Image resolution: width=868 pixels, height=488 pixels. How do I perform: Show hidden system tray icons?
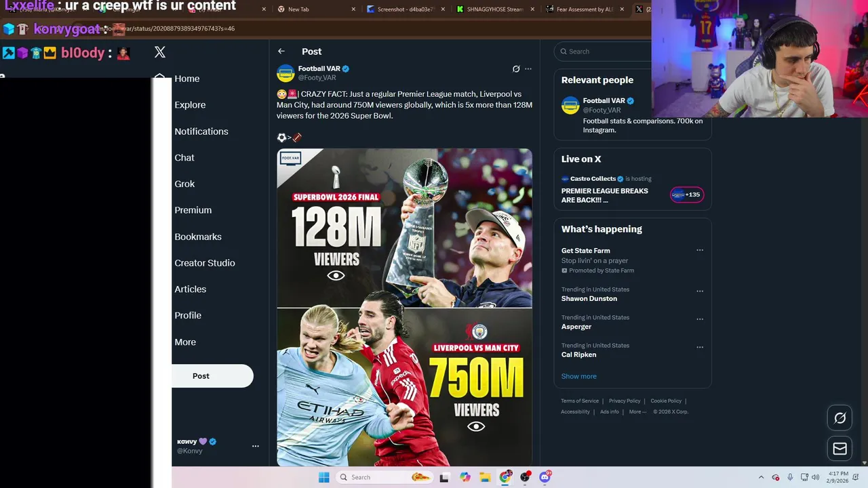[x=761, y=477]
